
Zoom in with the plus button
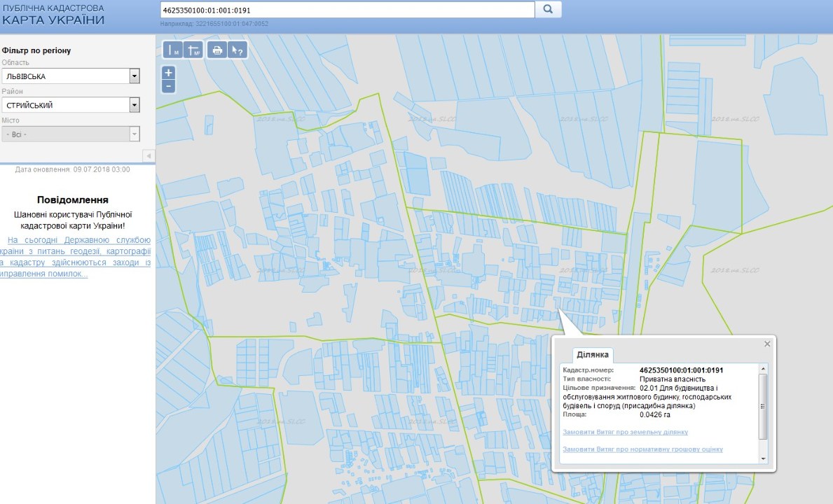click(168, 73)
